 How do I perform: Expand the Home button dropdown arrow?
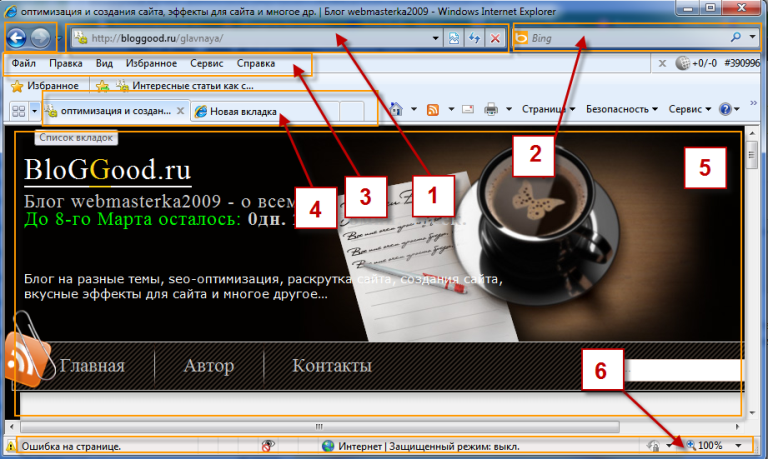413,109
